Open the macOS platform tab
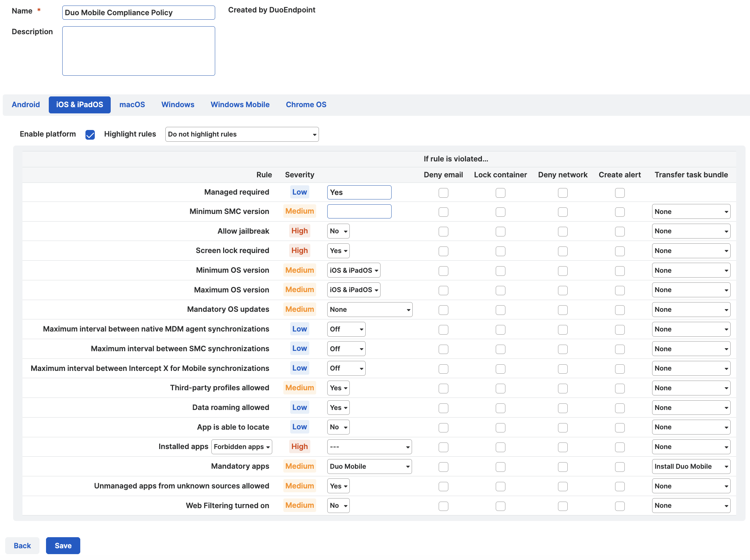Viewport: 750px width, 560px height. [132, 104]
